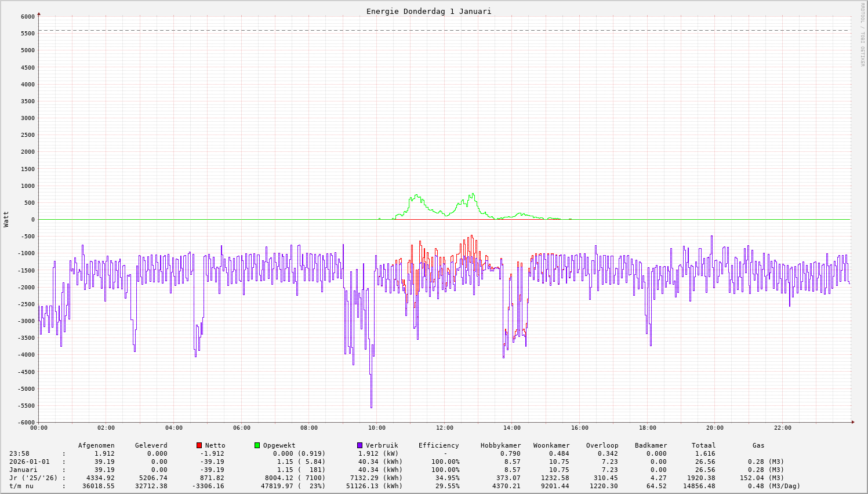Image resolution: width=868 pixels, height=494 pixels.
Task: Select the Geleverd column header
Action: point(151,446)
